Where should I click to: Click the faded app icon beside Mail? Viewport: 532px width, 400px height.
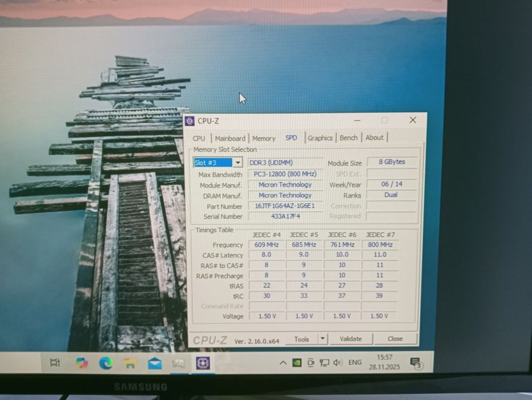pos(179,363)
